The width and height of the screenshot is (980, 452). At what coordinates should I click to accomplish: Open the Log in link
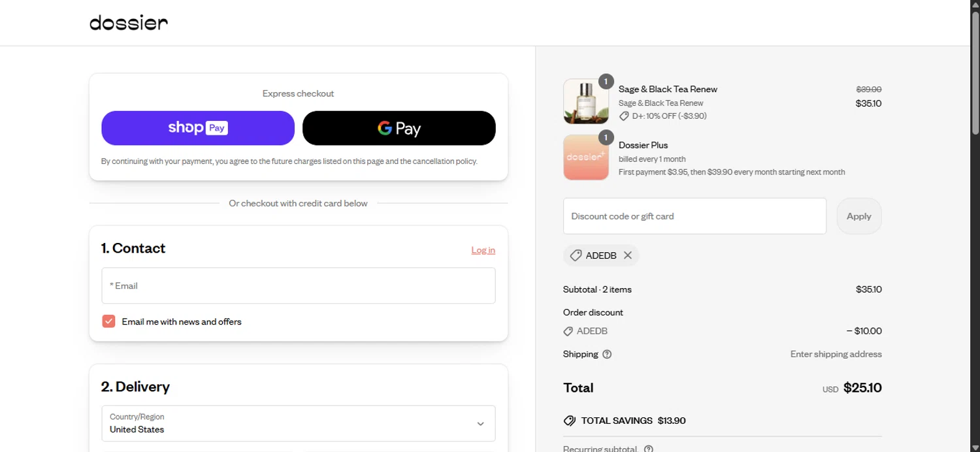click(483, 250)
